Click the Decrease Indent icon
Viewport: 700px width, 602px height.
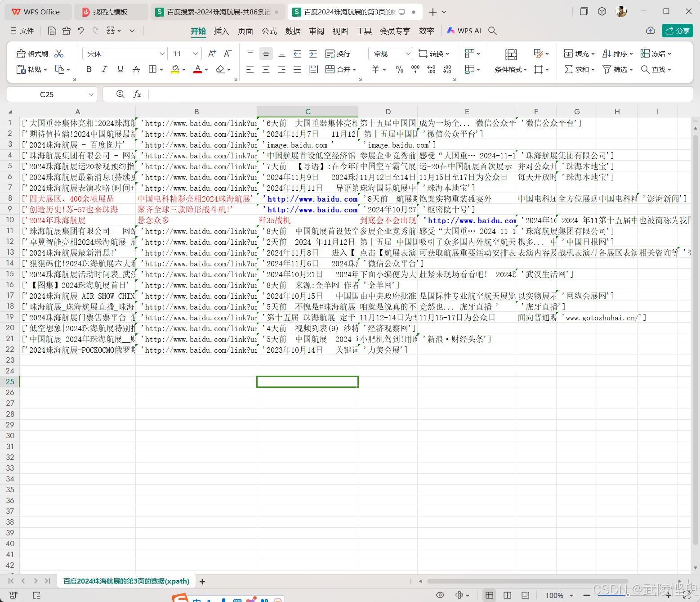297,54
